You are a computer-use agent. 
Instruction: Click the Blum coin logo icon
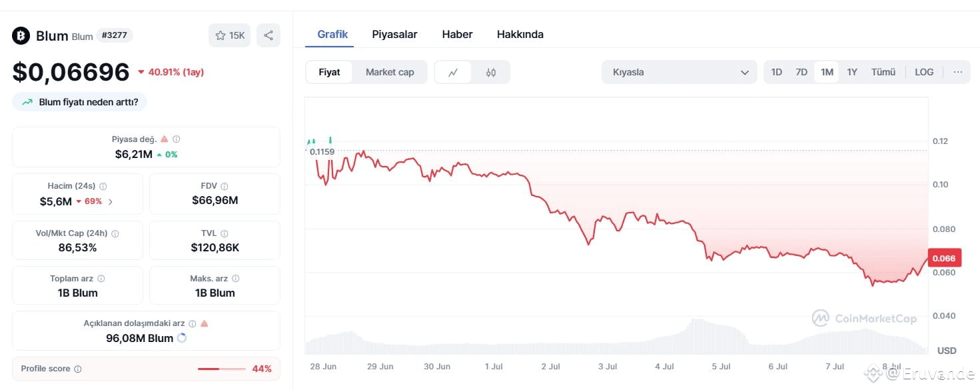point(21,35)
